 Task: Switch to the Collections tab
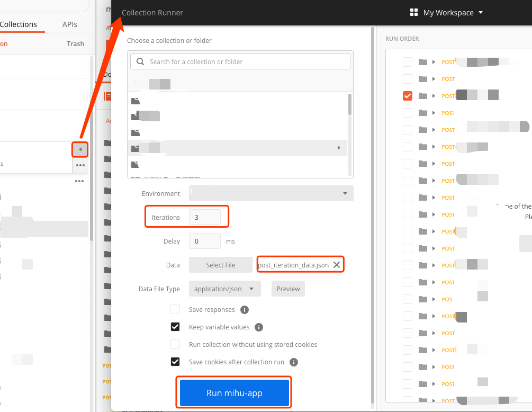point(19,24)
